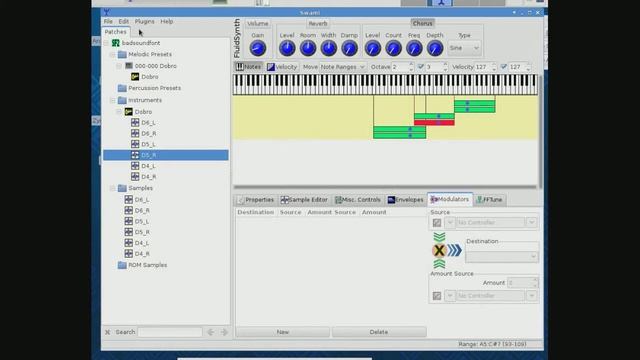Viewport: 640px width, 360px height.
Task: Click the blue modulator destination arrows icon
Action: pos(454,250)
